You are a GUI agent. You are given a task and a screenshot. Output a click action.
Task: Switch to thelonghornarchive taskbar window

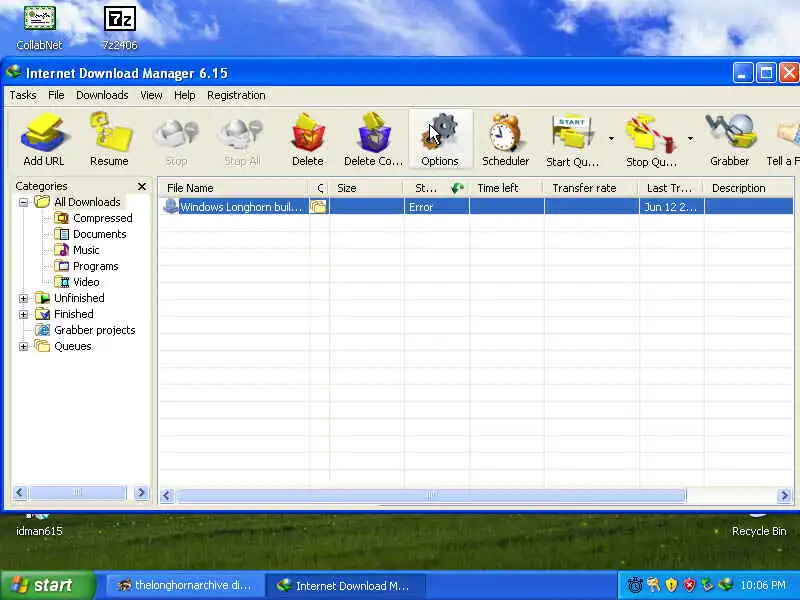pos(185,585)
